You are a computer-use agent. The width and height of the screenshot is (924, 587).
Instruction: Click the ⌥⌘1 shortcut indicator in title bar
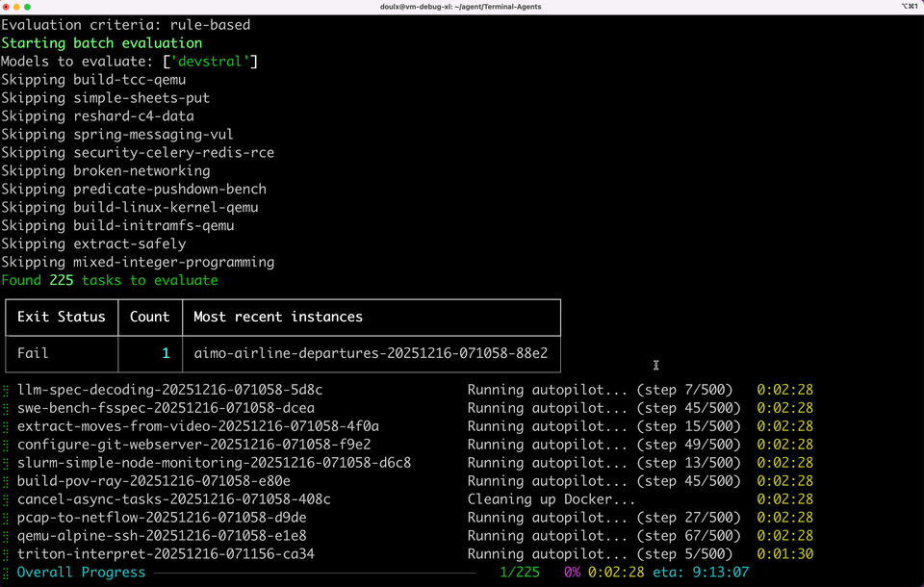tap(908, 7)
